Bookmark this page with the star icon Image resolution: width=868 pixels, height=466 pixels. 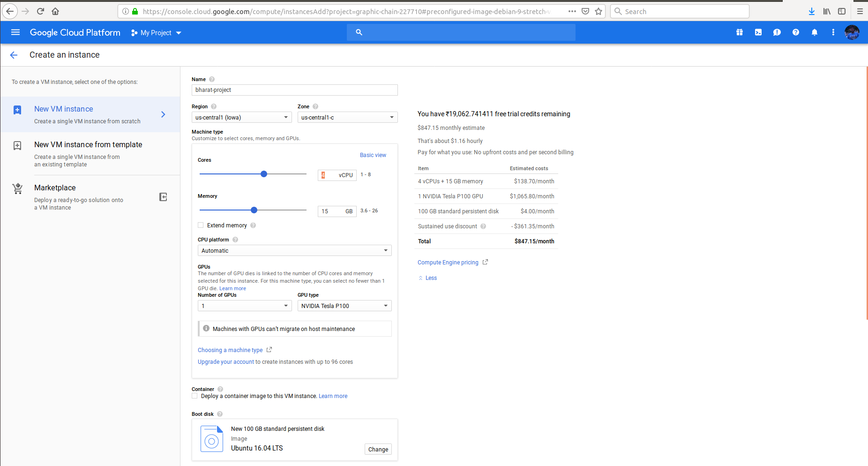[x=599, y=11]
